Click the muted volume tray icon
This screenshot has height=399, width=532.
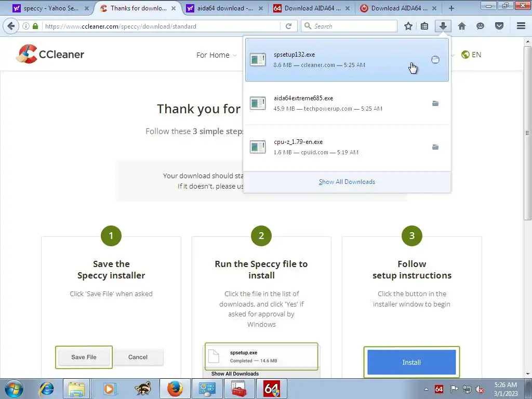tap(480, 389)
